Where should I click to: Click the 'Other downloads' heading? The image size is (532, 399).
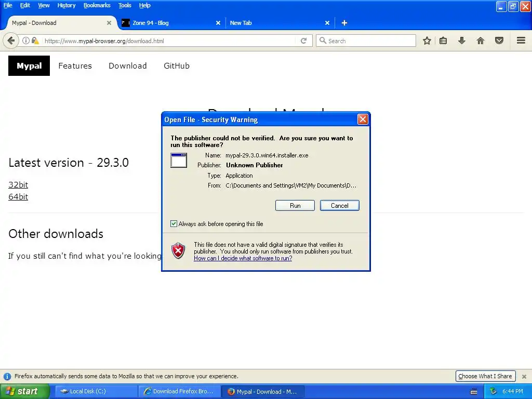[x=56, y=234]
